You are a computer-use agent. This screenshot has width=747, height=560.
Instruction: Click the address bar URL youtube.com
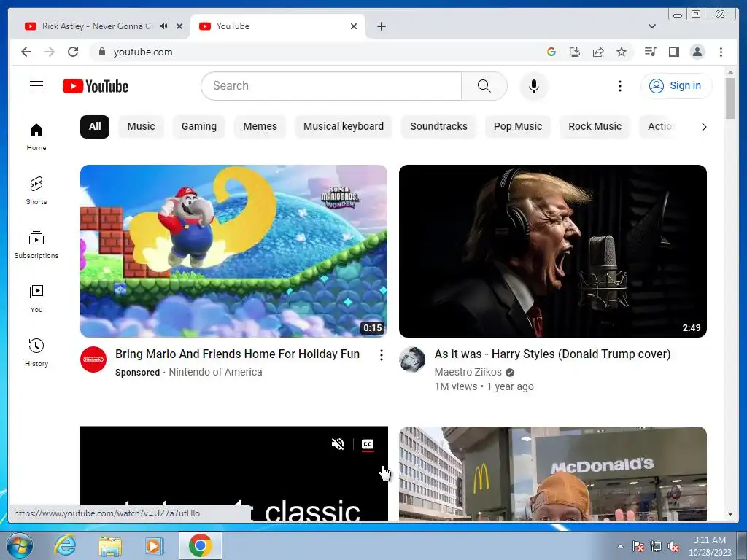click(143, 52)
